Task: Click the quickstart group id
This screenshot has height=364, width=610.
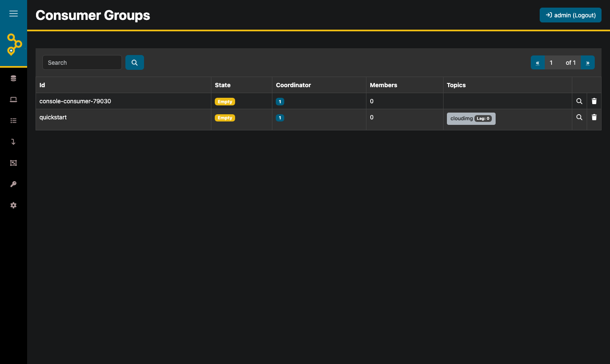Action: click(x=53, y=117)
